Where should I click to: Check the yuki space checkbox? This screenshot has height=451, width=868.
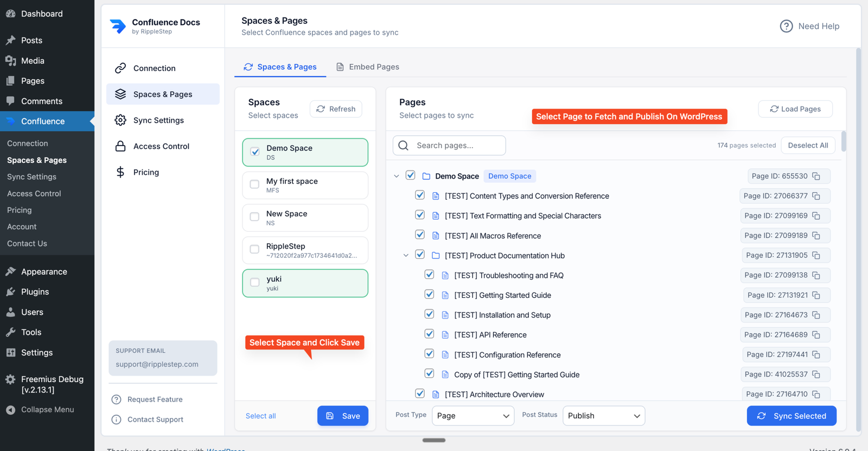coord(254,282)
